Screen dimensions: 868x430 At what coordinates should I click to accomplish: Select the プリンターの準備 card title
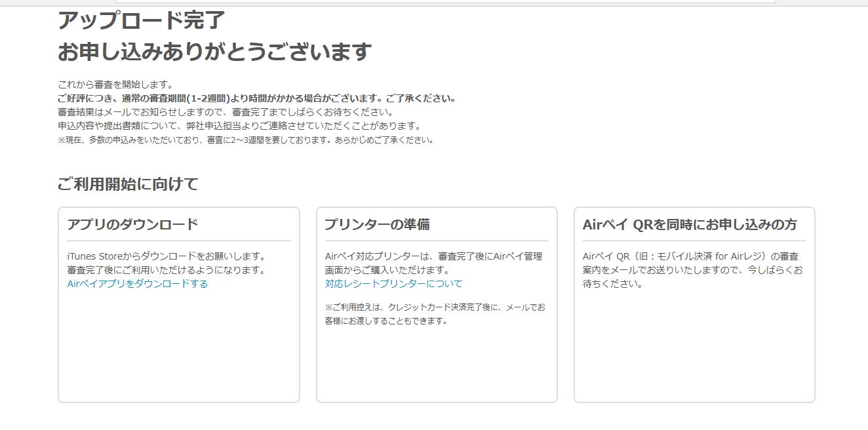(x=377, y=225)
